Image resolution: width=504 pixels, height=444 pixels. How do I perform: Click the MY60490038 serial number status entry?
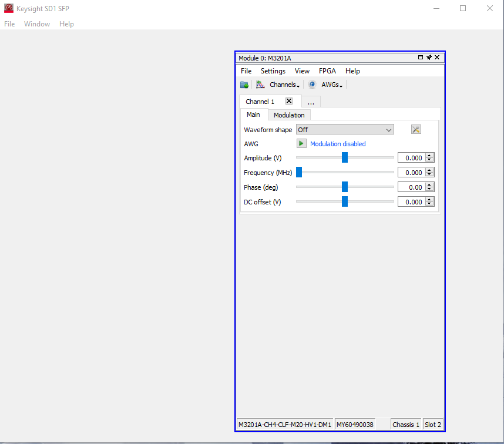tap(355, 425)
